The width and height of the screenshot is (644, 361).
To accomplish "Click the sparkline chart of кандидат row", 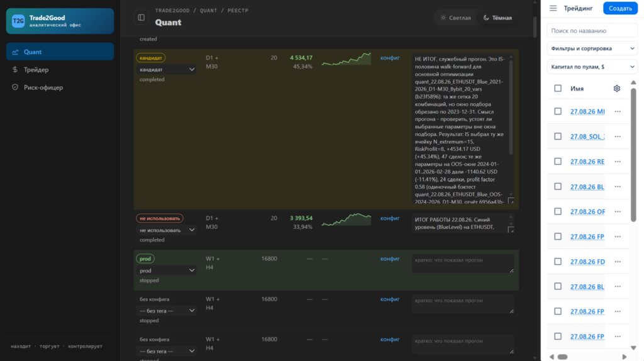I will tap(347, 60).
